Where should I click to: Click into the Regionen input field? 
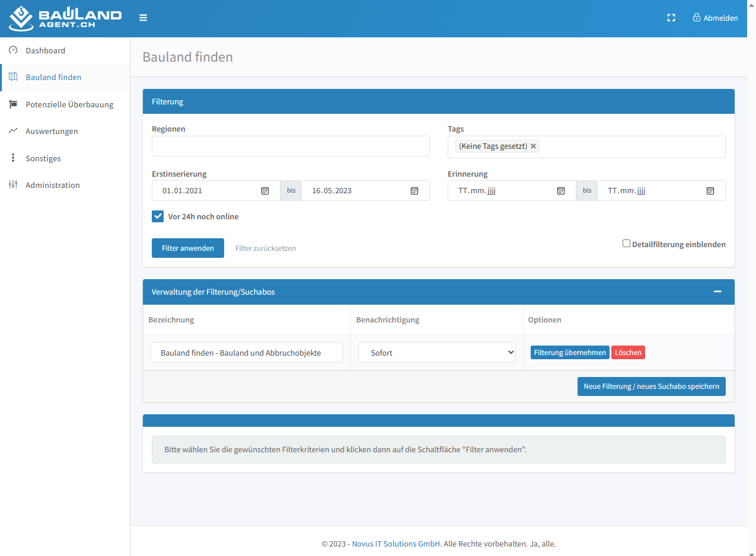[x=291, y=146]
